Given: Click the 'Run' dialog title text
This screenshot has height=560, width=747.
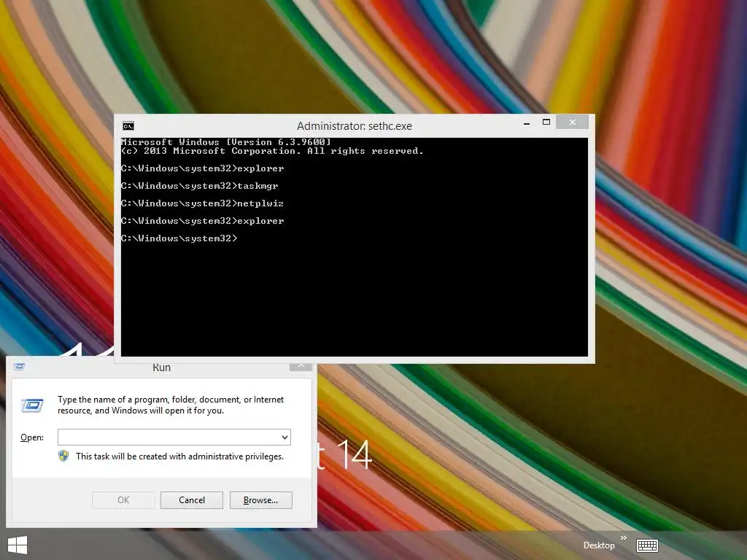Looking at the screenshot, I should [161, 367].
